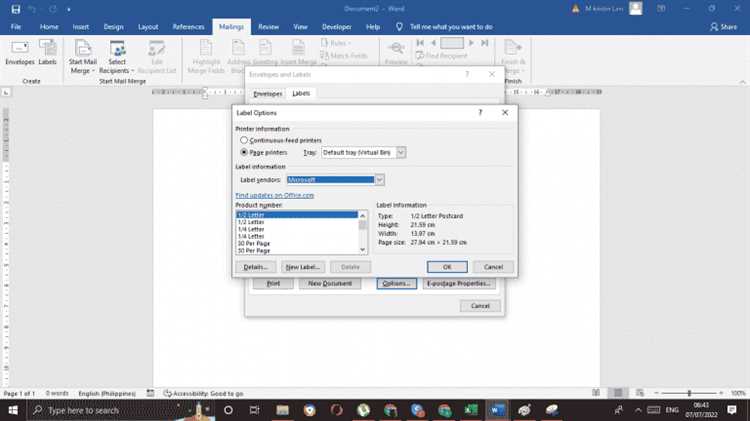The width and height of the screenshot is (750, 421).
Task: Switch to the Envelopes tab in dialog
Action: coord(267,94)
